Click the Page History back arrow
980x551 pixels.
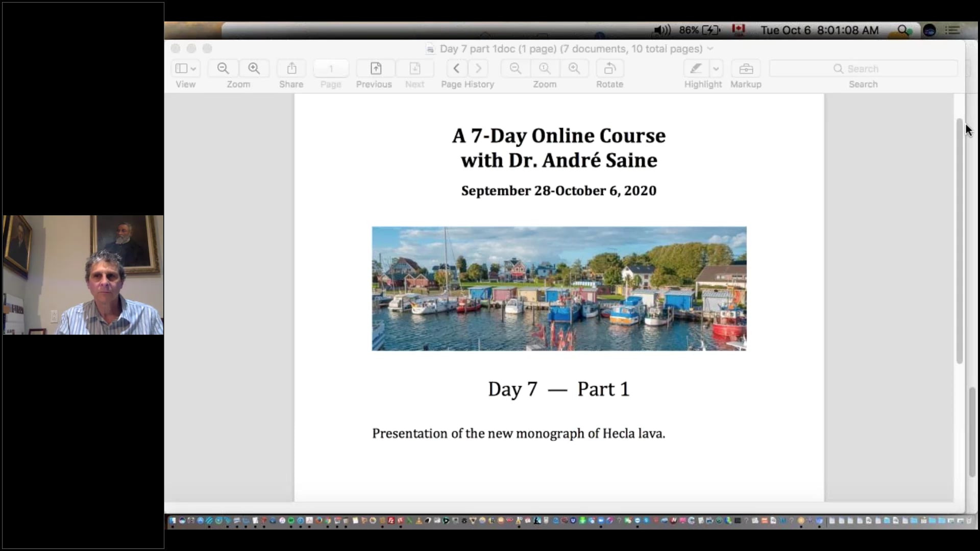point(456,68)
